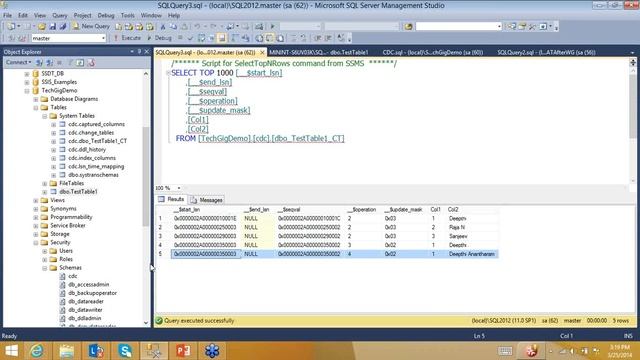The width and height of the screenshot is (640, 360).
Task: Switch output to Results to Text
Action: click(259, 38)
